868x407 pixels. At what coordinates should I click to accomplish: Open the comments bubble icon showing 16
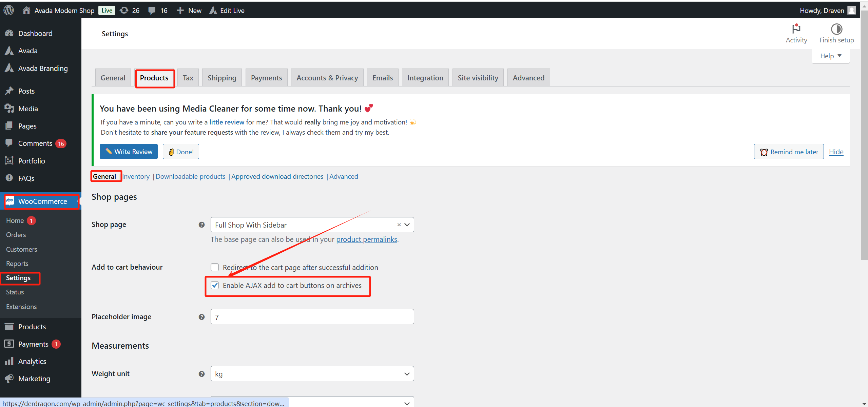click(x=152, y=10)
